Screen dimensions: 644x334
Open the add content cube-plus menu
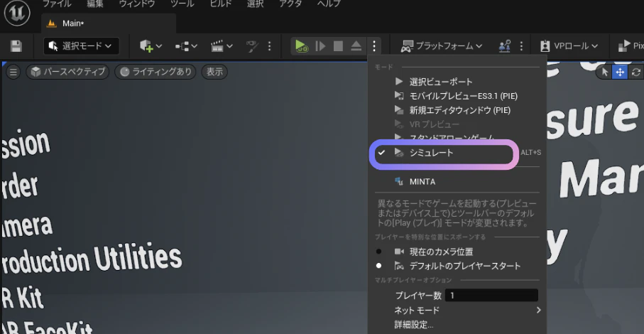coord(151,46)
